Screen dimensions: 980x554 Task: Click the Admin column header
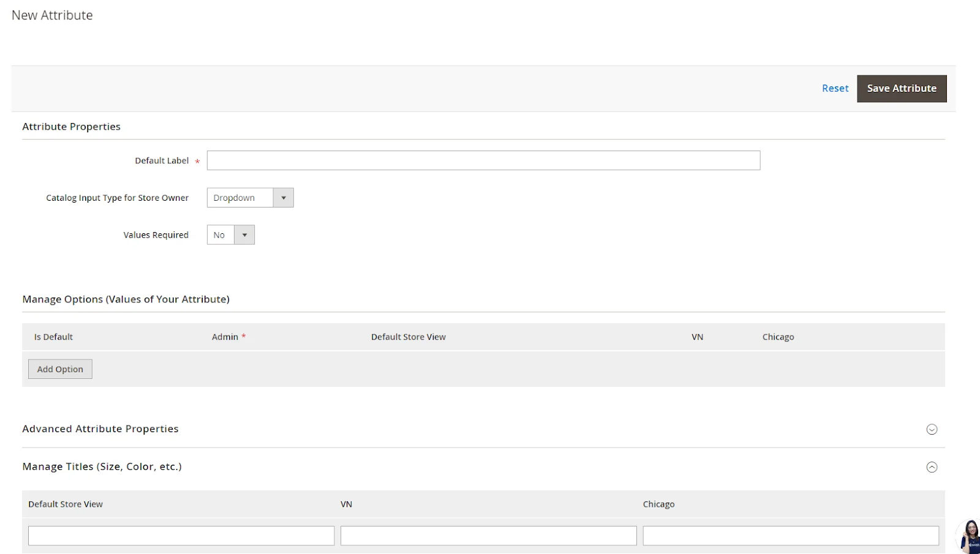click(224, 337)
